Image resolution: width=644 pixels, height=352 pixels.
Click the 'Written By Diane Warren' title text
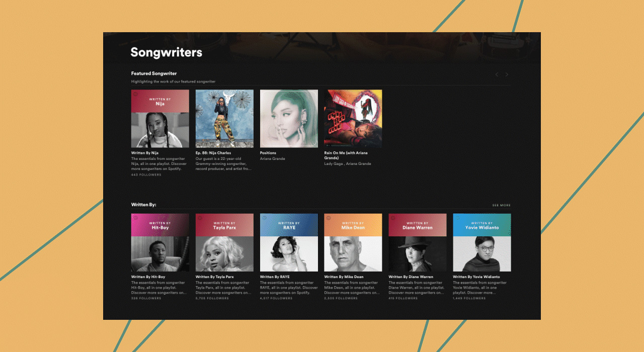(x=411, y=277)
